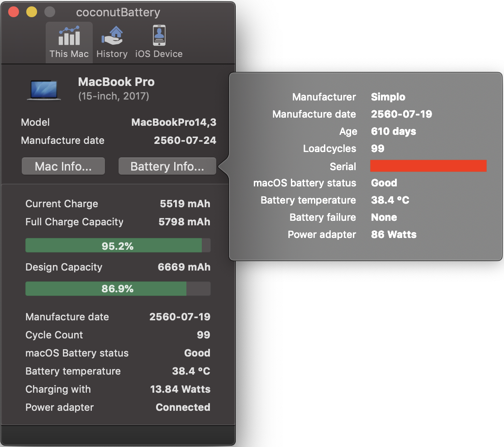Click the 5798 mAh full charge value
504x447 pixels.
click(x=185, y=222)
